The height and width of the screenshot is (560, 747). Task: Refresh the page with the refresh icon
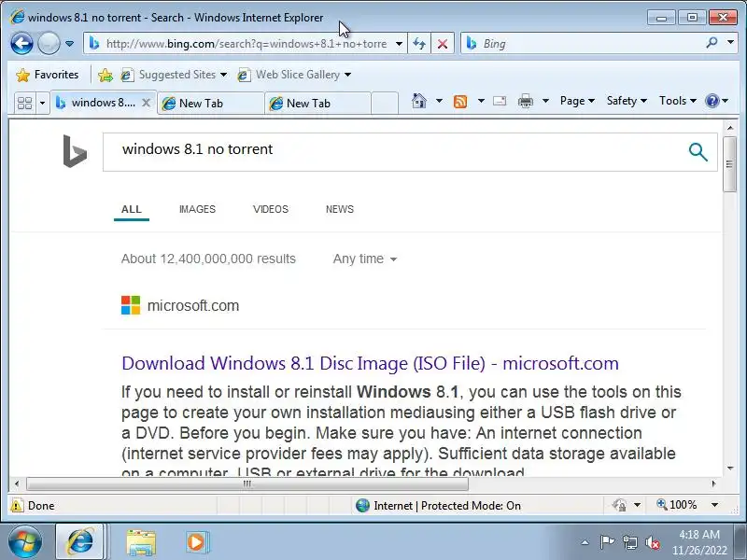[x=419, y=44]
